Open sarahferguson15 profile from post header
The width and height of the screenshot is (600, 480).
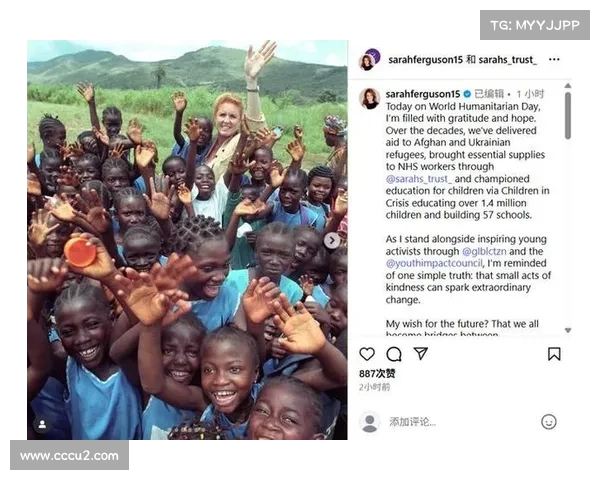click(x=426, y=60)
